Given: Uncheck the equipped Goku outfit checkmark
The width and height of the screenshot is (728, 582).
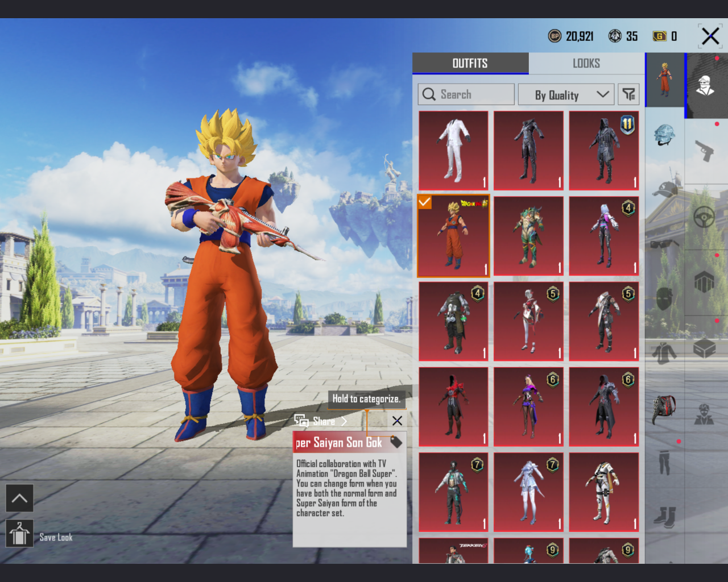Looking at the screenshot, I should click(x=425, y=202).
